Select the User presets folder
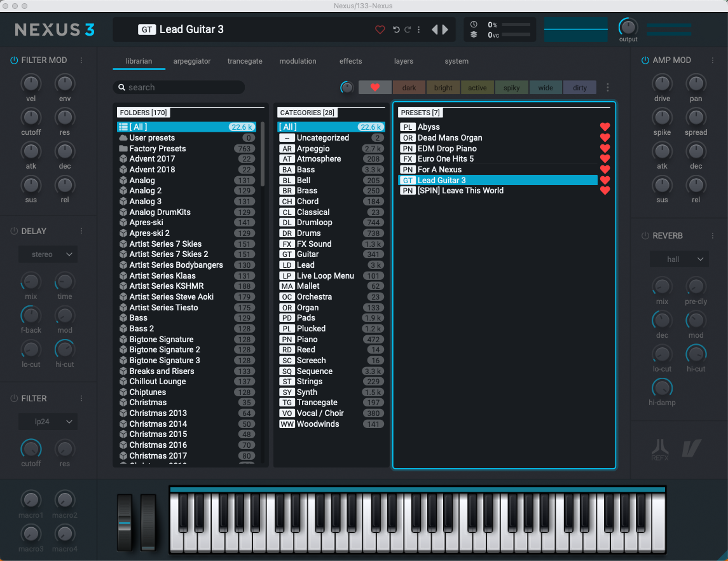 (187, 138)
